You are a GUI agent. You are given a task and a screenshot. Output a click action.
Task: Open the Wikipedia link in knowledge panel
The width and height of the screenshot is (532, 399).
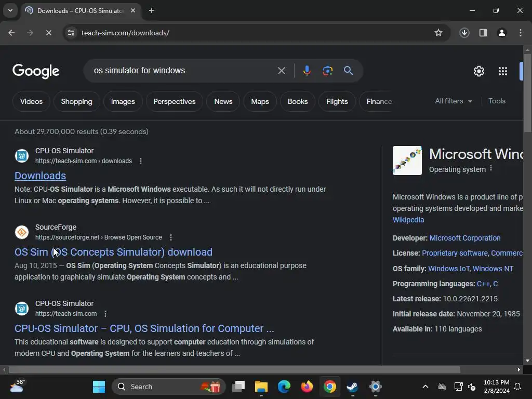(408, 220)
